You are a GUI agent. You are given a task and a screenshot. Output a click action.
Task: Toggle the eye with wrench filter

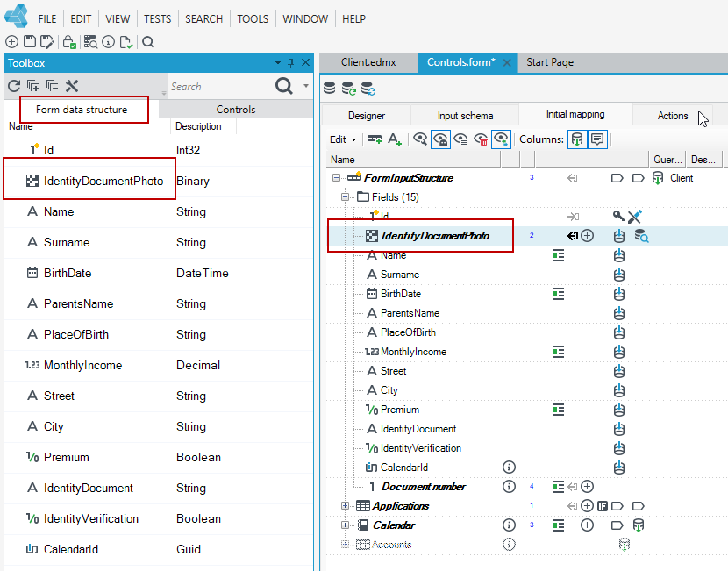[x=420, y=139]
